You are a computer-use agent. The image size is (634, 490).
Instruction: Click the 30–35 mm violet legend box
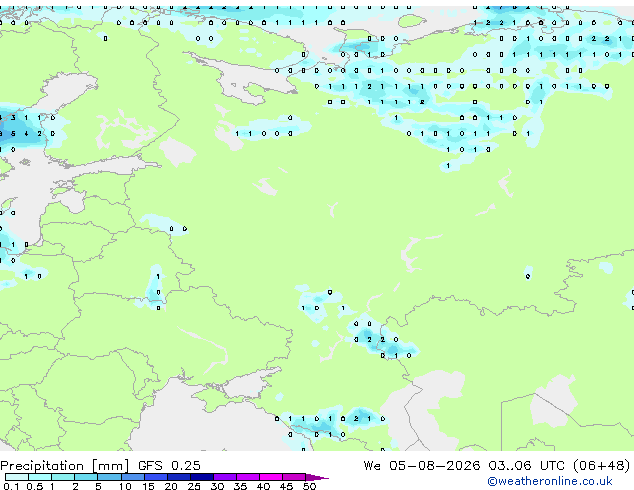coord(224,477)
